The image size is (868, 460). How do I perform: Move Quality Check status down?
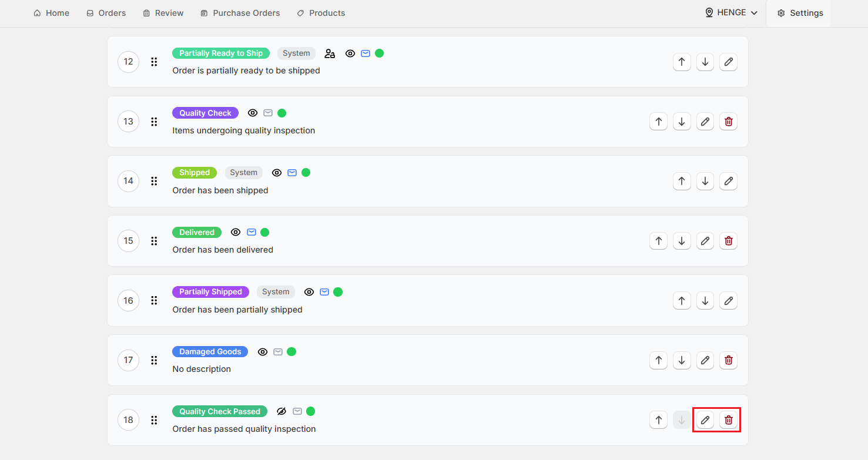click(682, 122)
